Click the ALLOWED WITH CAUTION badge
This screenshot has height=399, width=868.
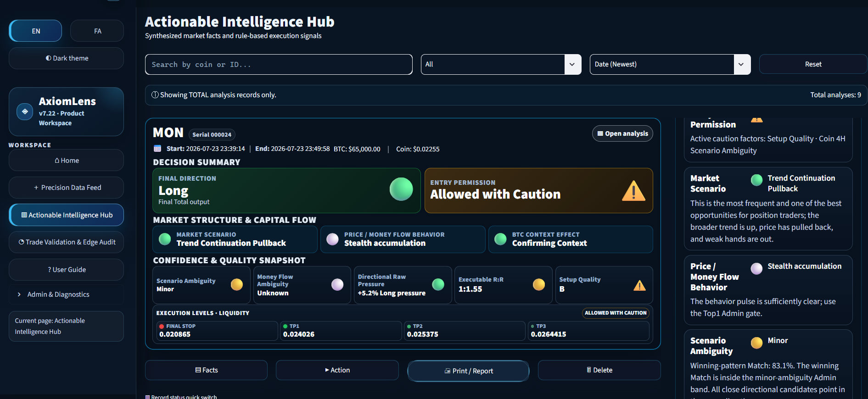coord(616,313)
